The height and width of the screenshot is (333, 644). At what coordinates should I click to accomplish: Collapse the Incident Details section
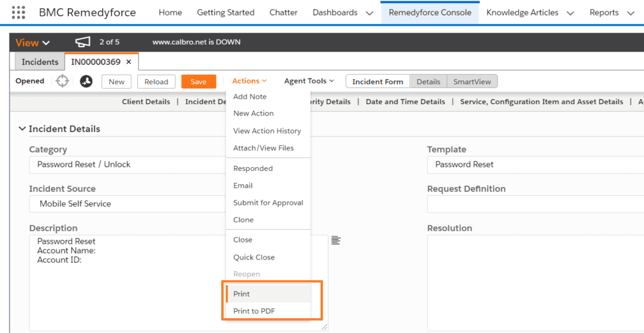(x=22, y=129)
